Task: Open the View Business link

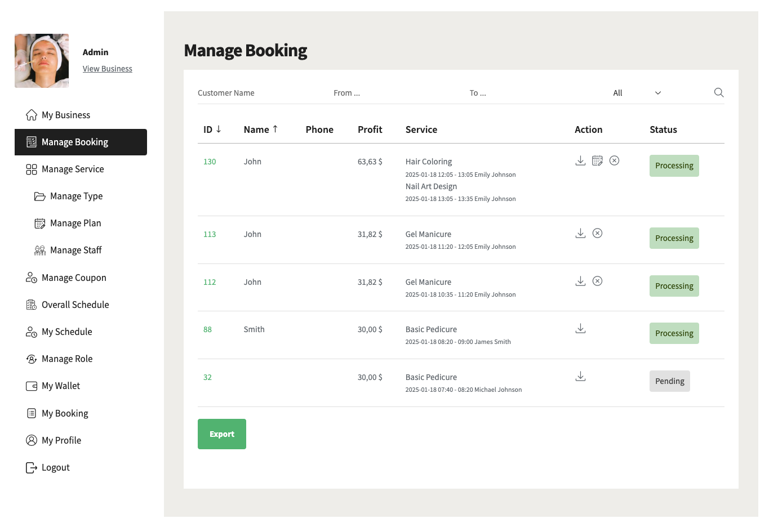Action: click(107, 69)
